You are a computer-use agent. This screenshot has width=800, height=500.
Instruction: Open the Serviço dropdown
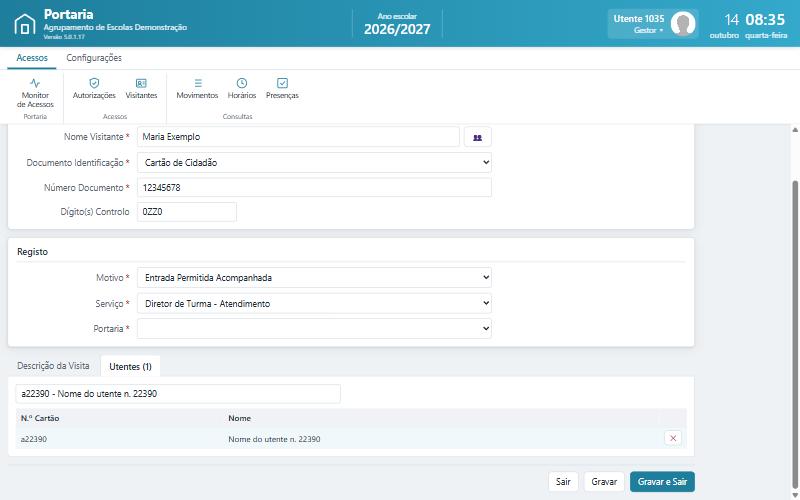(314, 304)
